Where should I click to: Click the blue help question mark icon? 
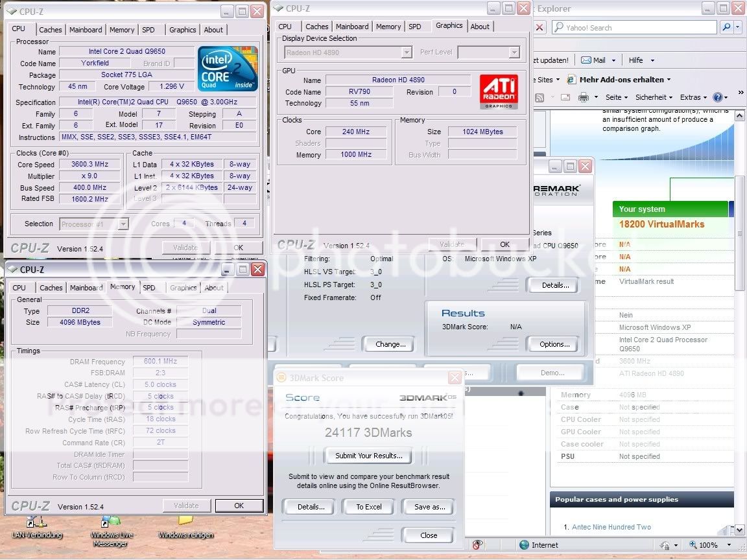(717, 97)
